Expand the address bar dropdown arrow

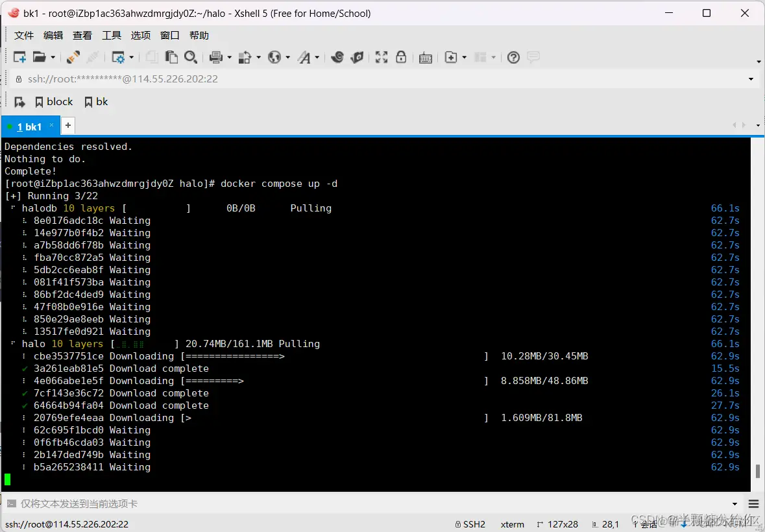[751, 79]
